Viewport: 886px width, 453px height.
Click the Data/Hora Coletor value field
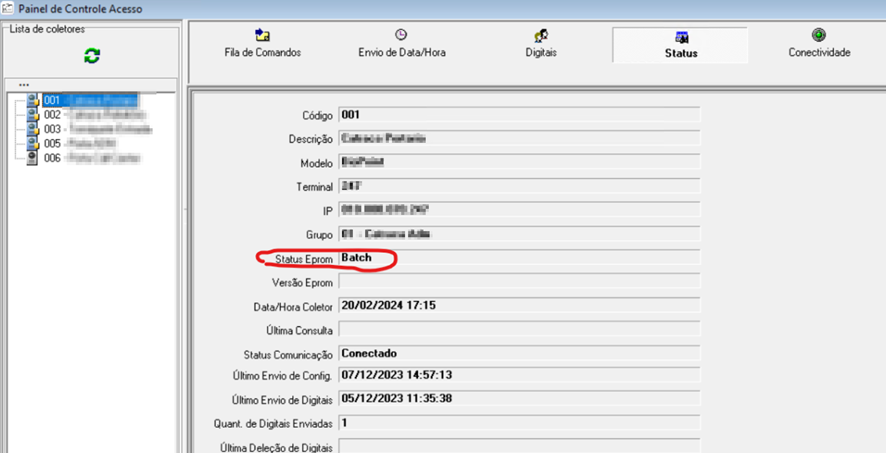point(518,306)
